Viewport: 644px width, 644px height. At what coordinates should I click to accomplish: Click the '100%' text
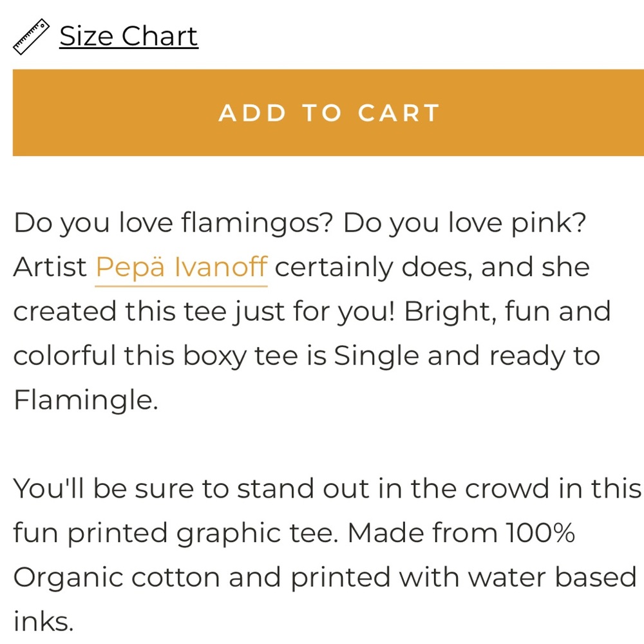tap(540, 533)
